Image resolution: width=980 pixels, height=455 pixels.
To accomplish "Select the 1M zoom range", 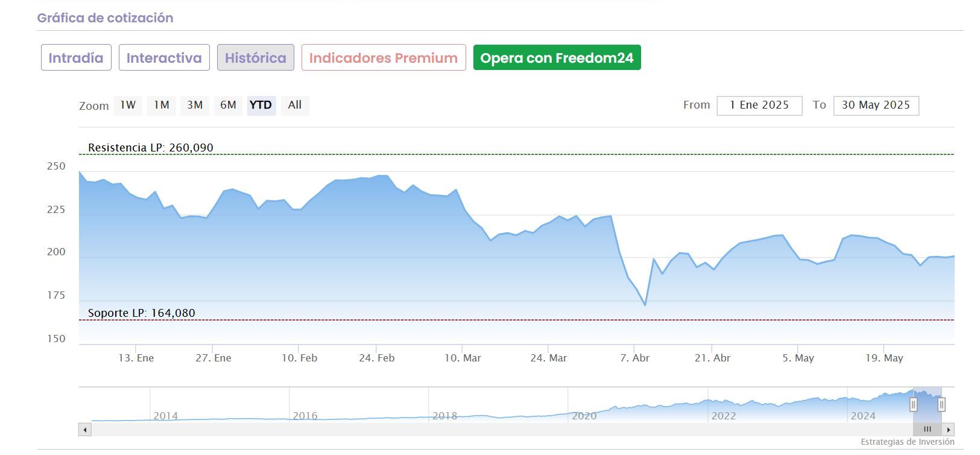I will click(x=161, y=105).
